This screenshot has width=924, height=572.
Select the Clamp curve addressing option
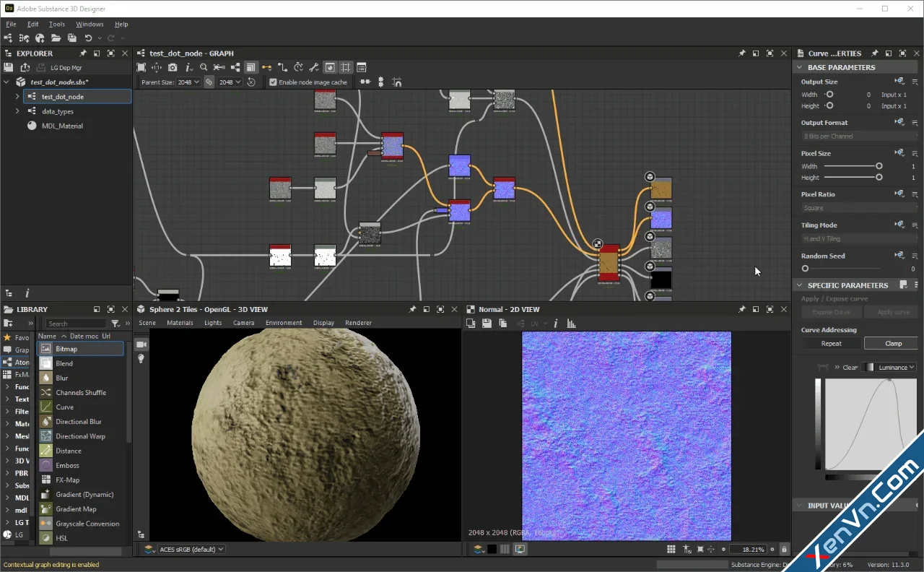894,344
